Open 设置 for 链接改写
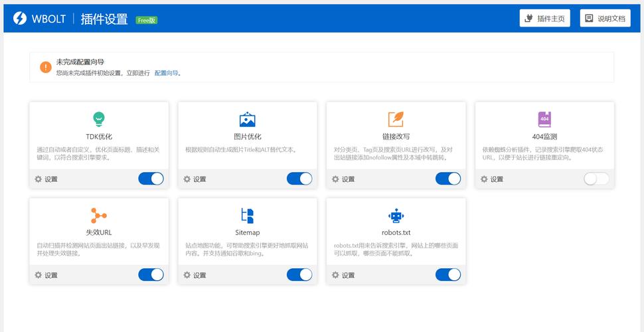 [x=343, y=179]
